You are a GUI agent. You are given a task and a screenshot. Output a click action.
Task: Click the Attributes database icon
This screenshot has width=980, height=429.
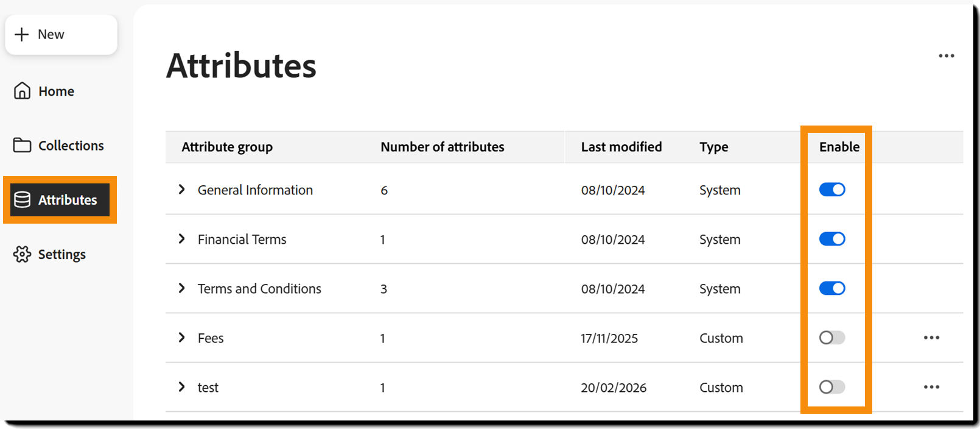(x=22, y=200)
